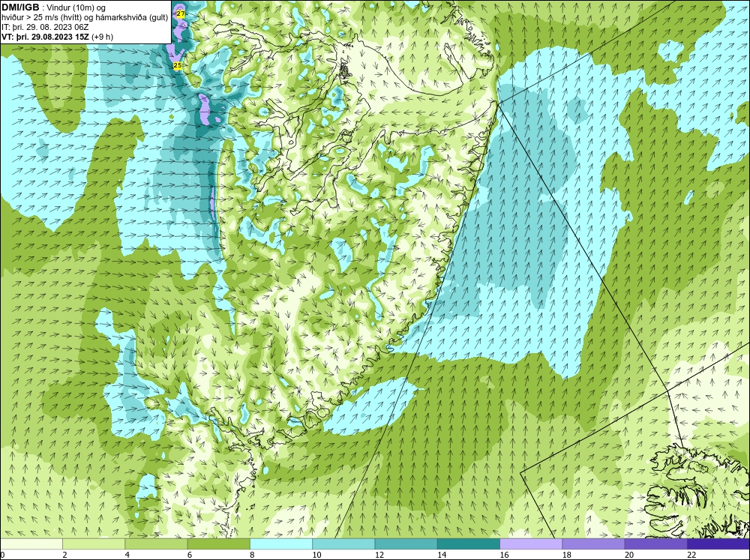Click the legend scale label '14'
The width and height of the screenshot is (750, 560).
pyautogui.click(x=442, y=555)
